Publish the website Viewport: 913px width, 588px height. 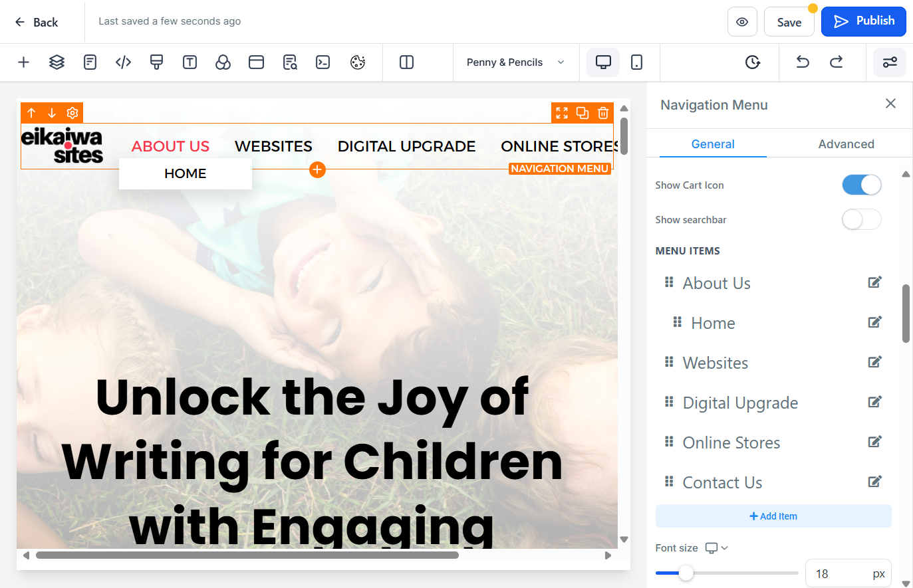tap(864, 21)
